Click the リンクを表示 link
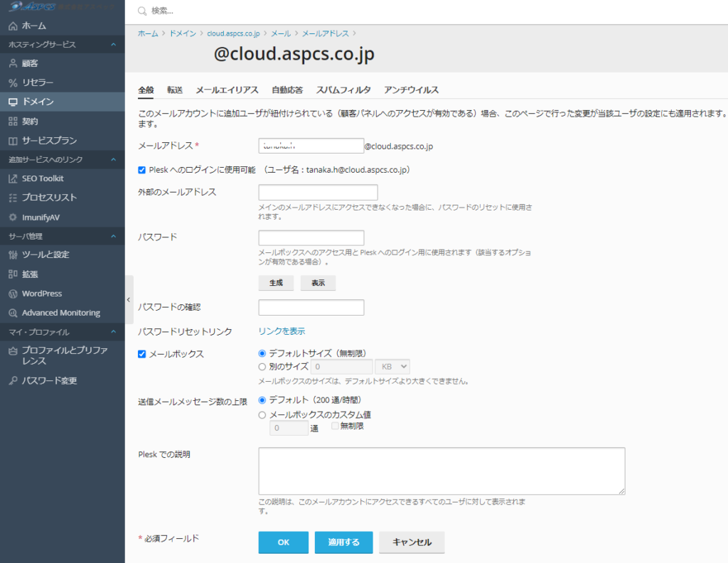The image size is (728, 563). 282,331
